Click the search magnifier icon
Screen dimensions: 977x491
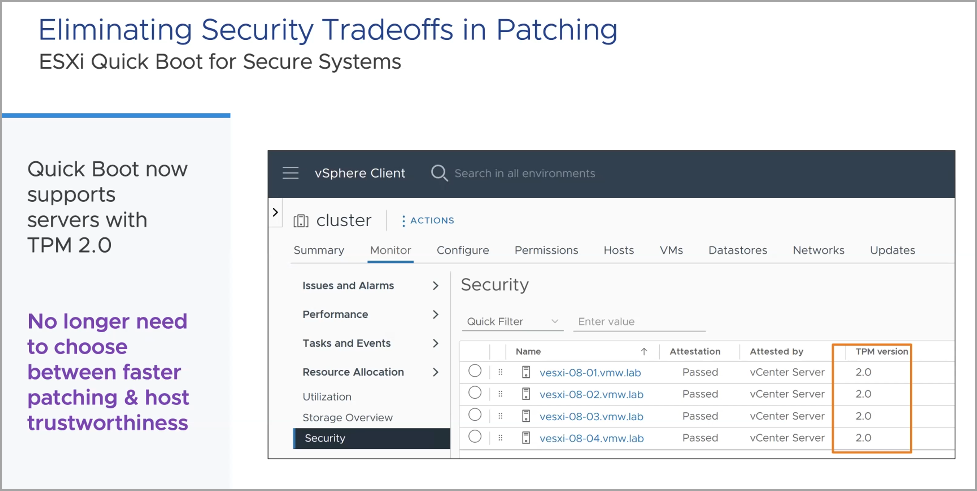[x=439, y=173]
